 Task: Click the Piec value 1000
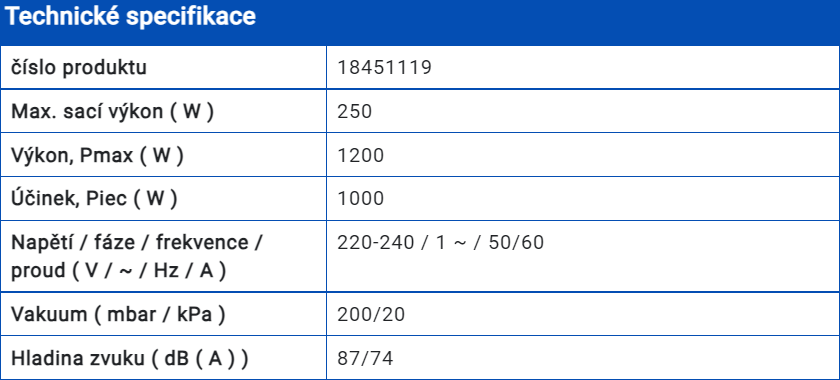pyautogui.click(x=361, y=199)
